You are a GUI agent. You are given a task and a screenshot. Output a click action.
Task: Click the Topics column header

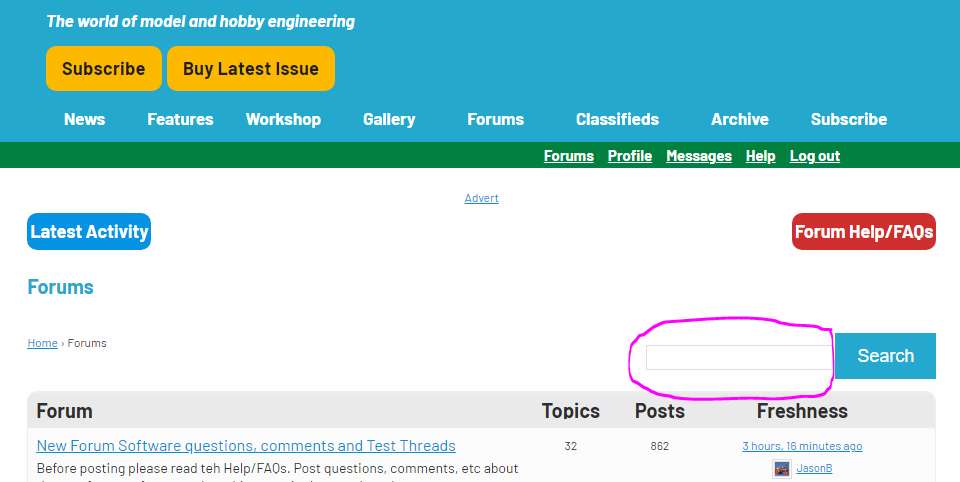571,411
